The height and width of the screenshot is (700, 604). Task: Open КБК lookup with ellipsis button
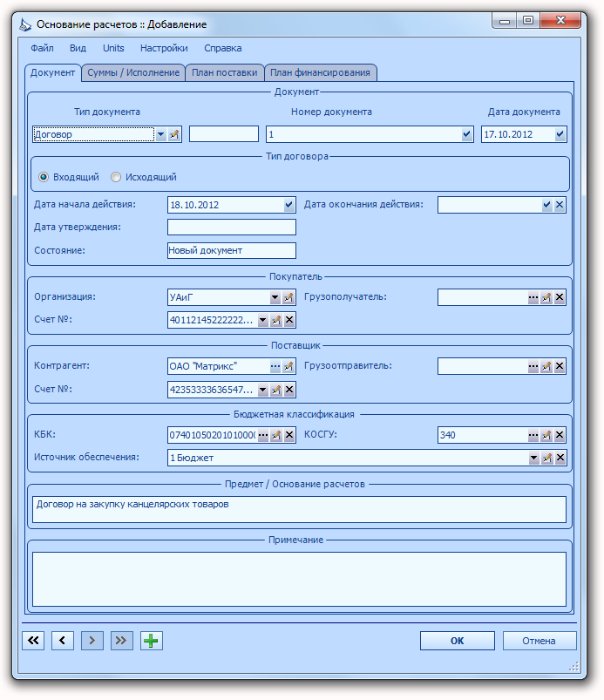tap(263, 435)
